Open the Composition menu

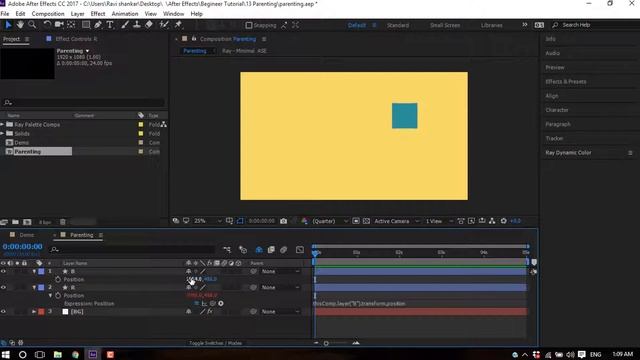pyautogui.click(x=48, y=14)
